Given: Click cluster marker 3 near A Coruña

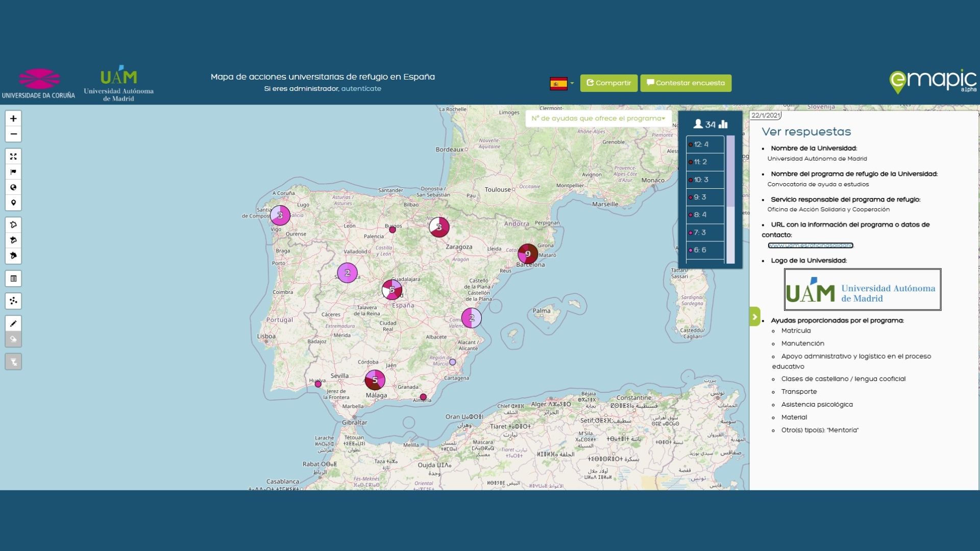Looking at the screenshot, I should coord(280,215).
